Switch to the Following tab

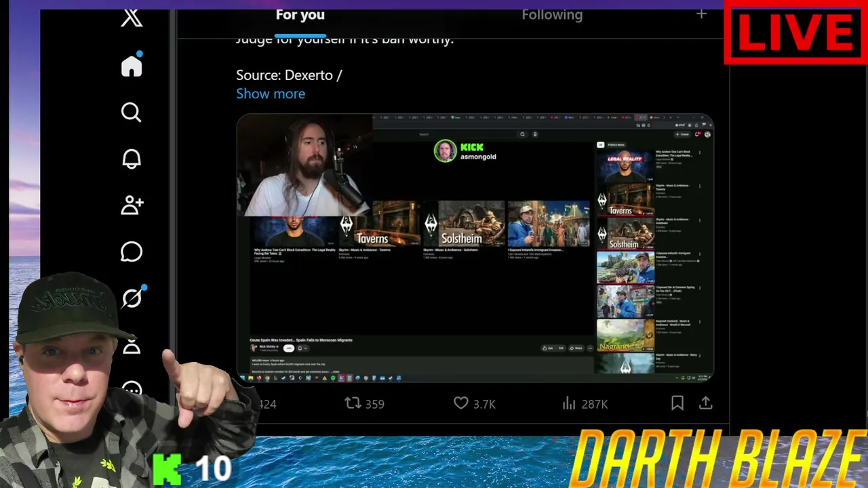(x=552, y=15)
